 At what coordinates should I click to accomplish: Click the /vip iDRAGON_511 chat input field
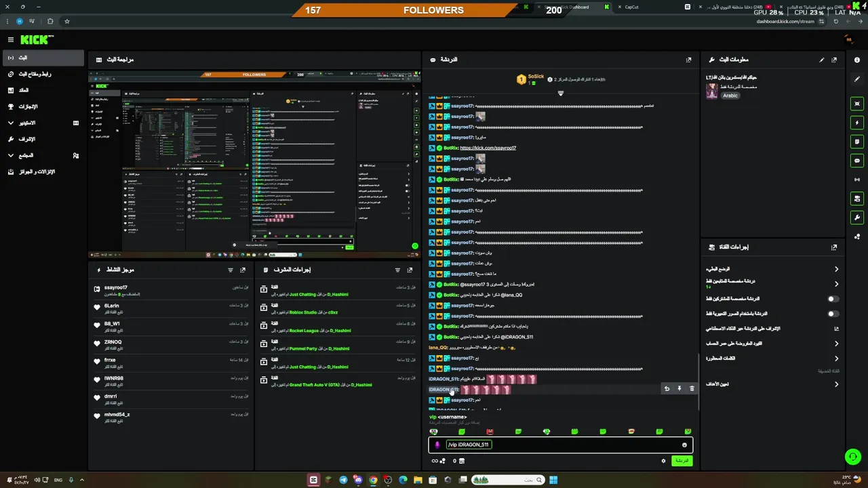(x=560, y=445)
